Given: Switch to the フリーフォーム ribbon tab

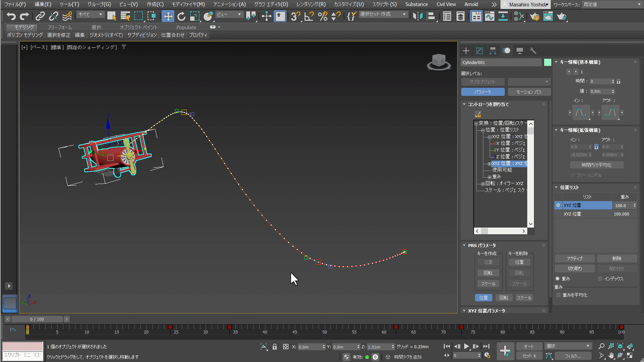Looking at the screenshot, I should (59, 27).
